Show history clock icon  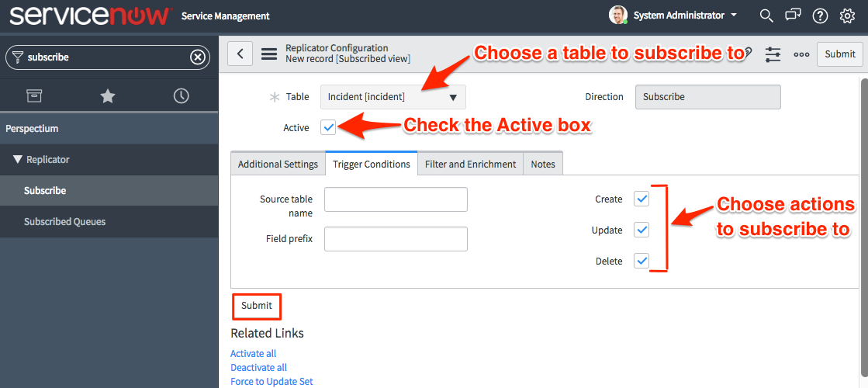[181, 95]
